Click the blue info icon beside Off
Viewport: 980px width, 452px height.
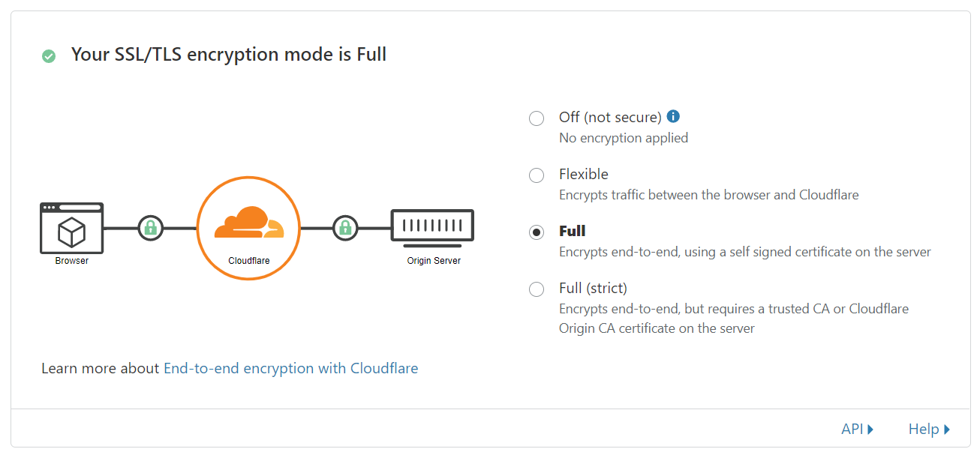point(673,116)
